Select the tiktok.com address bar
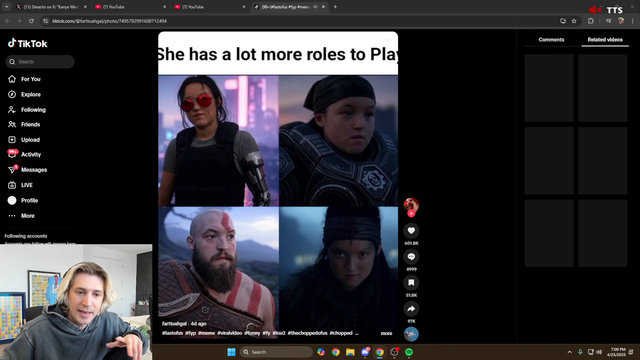The width and height of the screenshot is (640, 360). (302, 21)
